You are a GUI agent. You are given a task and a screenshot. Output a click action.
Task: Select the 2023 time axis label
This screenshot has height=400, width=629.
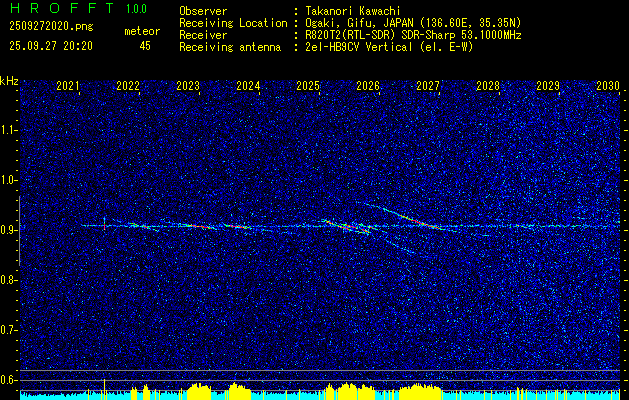[x=188, y=86]
